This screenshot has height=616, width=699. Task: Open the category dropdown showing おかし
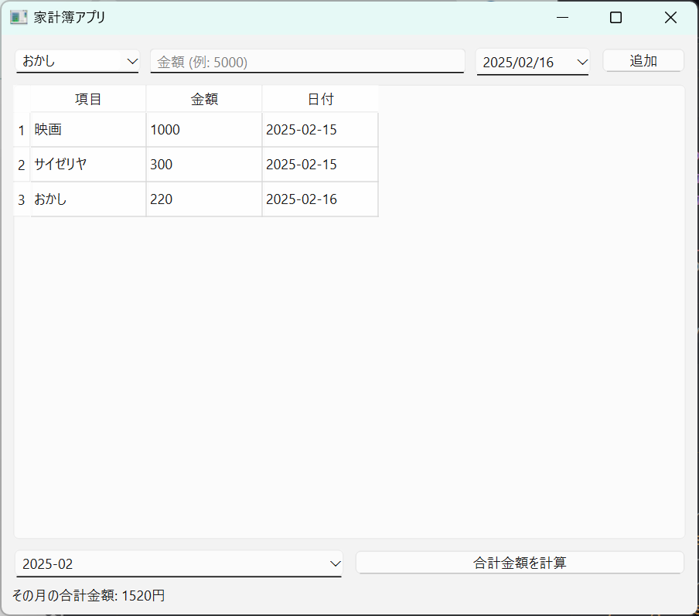tap(77, 60)
